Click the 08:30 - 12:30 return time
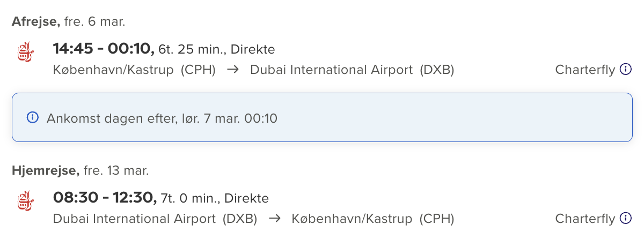The image size is (644, 239). (x=105, y=198)
